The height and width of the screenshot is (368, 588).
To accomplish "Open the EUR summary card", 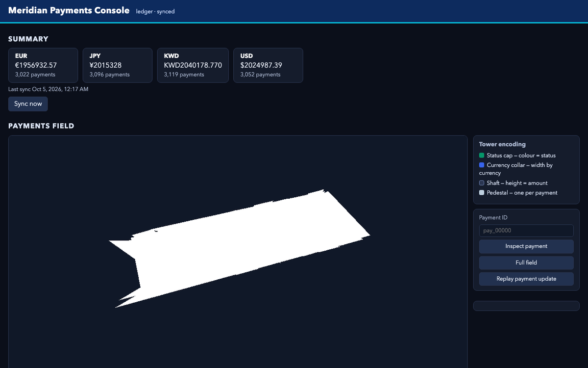I will pos(43,65).
